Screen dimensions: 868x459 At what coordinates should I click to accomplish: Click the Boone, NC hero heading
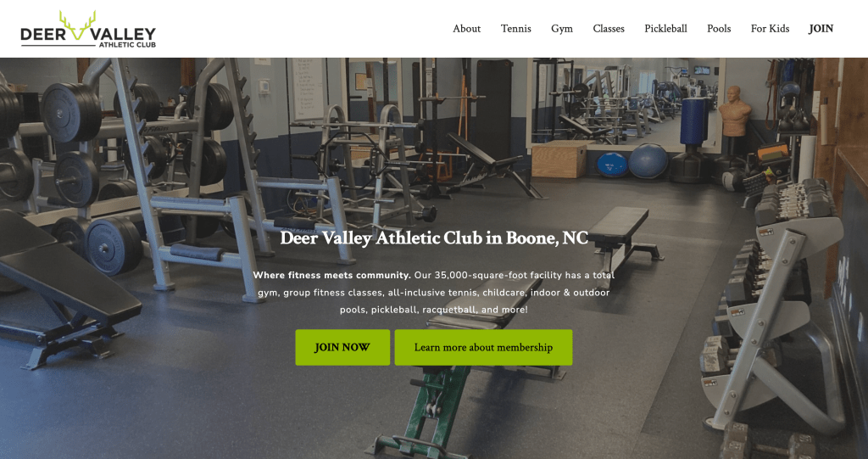point(434,238)
